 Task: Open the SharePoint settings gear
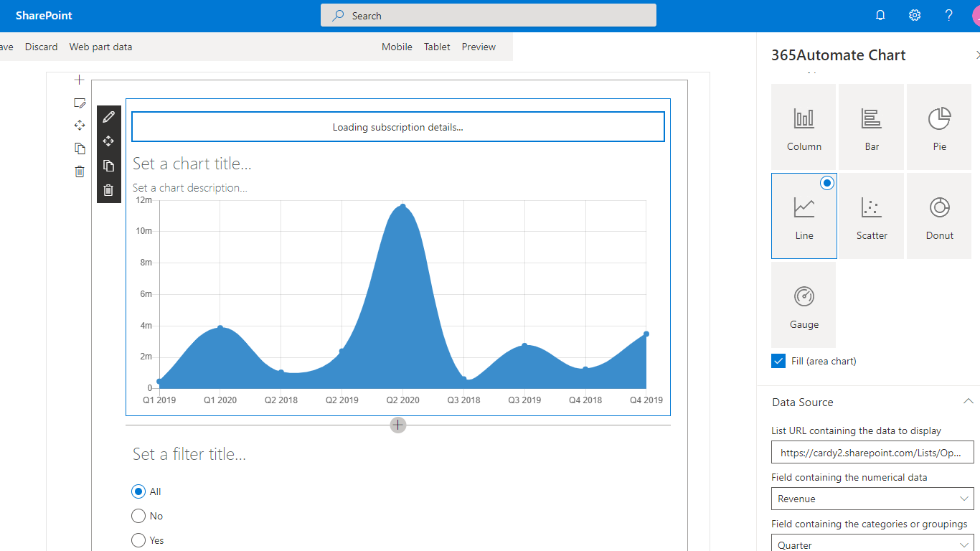[x=915, y=15]
